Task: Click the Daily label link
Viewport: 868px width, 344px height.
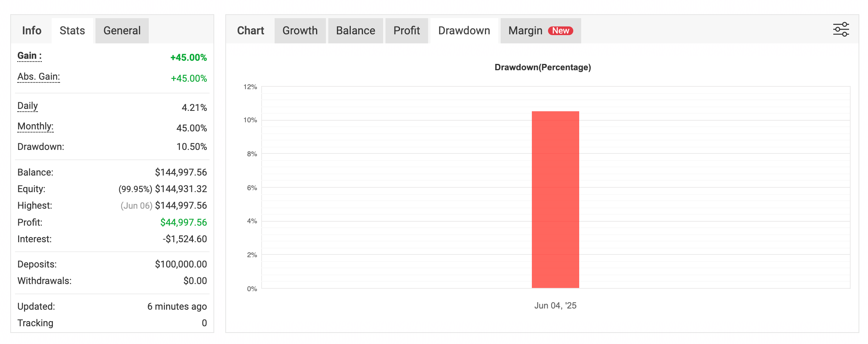Action: tap(28, 106)
